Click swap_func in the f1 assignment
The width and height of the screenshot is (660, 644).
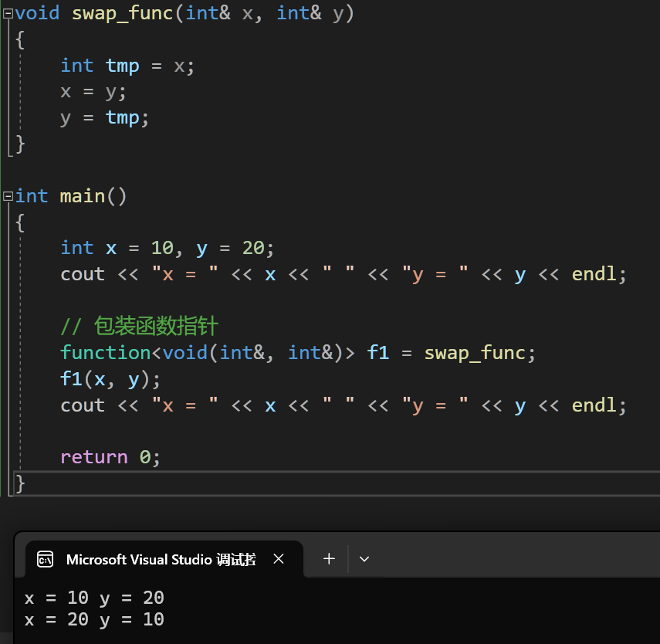tap(476, 354)
